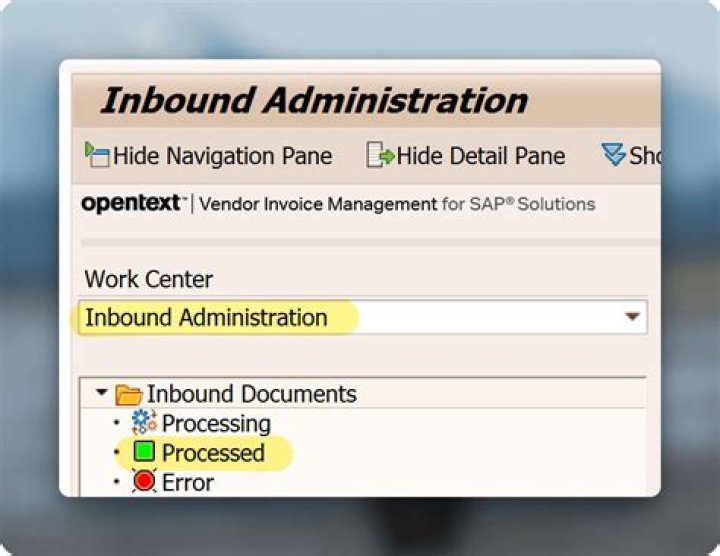Click the Processing gears icon
Image resolution: width=720 pixels, height=556 pixels.
click(x=144, y=422)
